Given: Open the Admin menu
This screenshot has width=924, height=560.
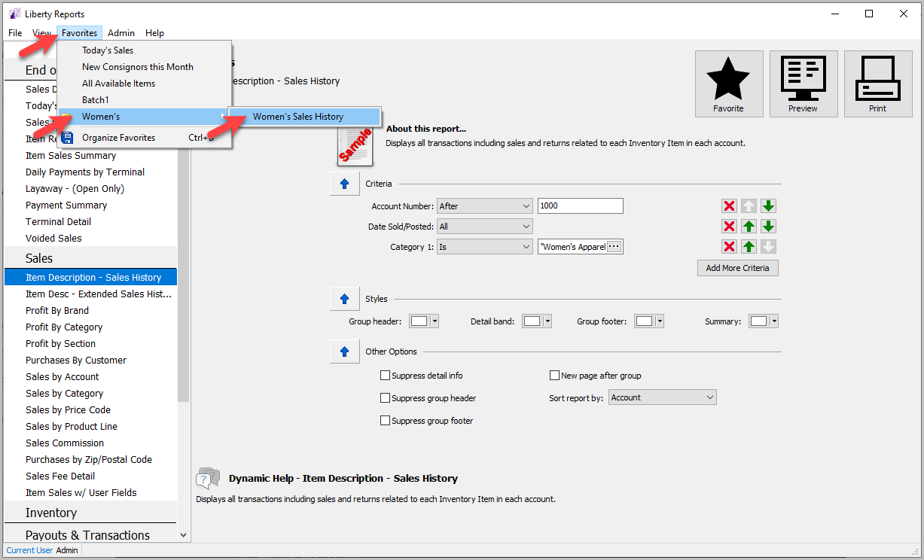Looking at the screenshot, I should pyautogui.click(x=121, y=33).
